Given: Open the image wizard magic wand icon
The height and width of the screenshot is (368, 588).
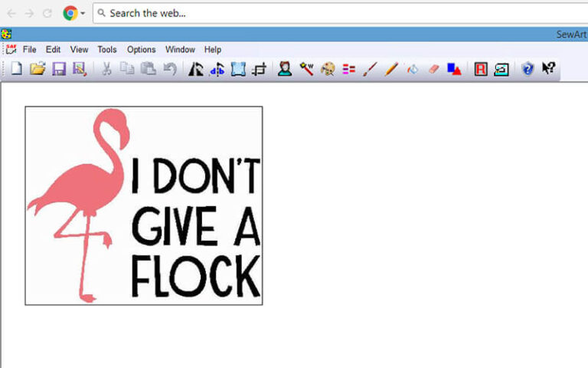Looking at the screenshot, I should pos(307,69).
